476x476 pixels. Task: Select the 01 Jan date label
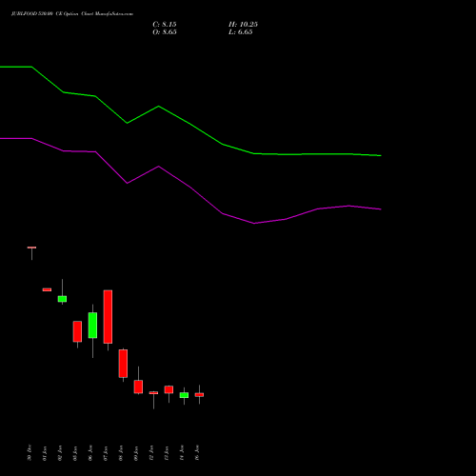[45, 453]
